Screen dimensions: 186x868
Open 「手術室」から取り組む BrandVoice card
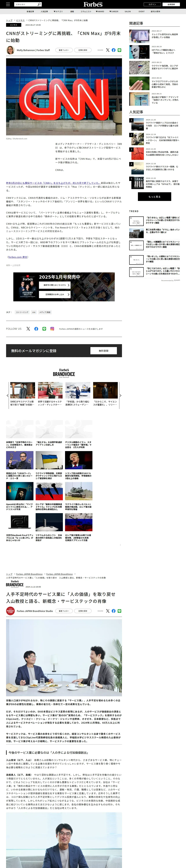coord(78,394)
